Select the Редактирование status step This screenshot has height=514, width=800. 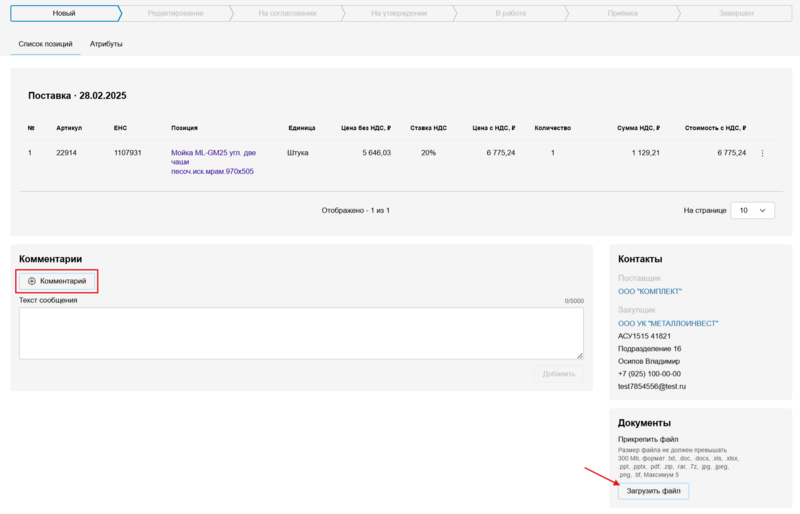[175, 13]
